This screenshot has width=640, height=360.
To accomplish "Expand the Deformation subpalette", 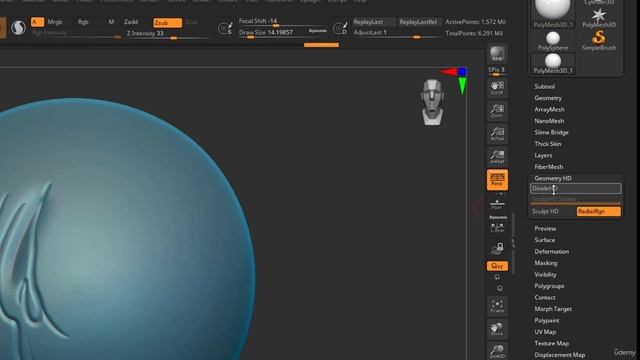I will tap(551, 251).
